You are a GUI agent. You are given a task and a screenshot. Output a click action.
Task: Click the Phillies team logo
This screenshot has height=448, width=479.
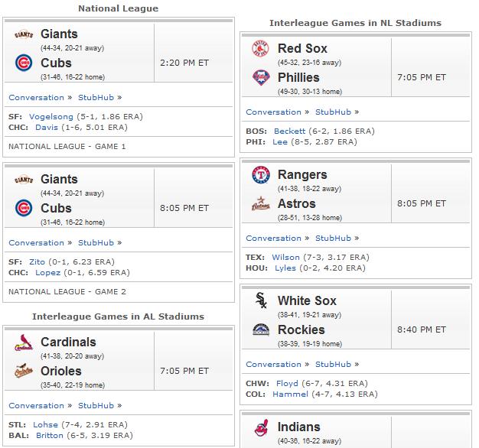[261, 77]
